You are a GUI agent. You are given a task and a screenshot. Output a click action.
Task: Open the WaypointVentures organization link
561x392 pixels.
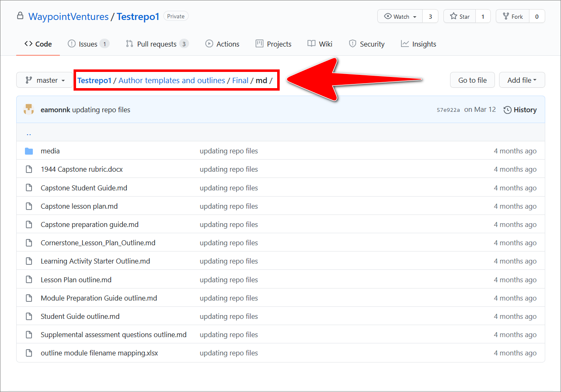click(x=69, y=17)
